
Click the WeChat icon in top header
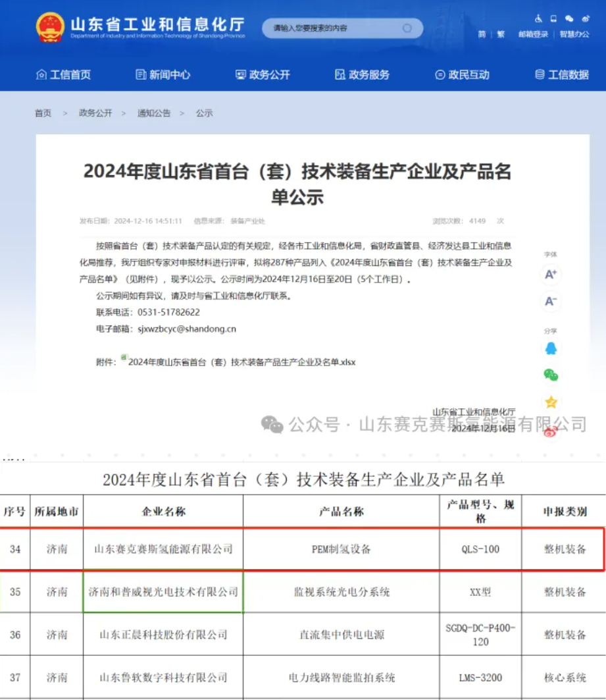[569, 18]
